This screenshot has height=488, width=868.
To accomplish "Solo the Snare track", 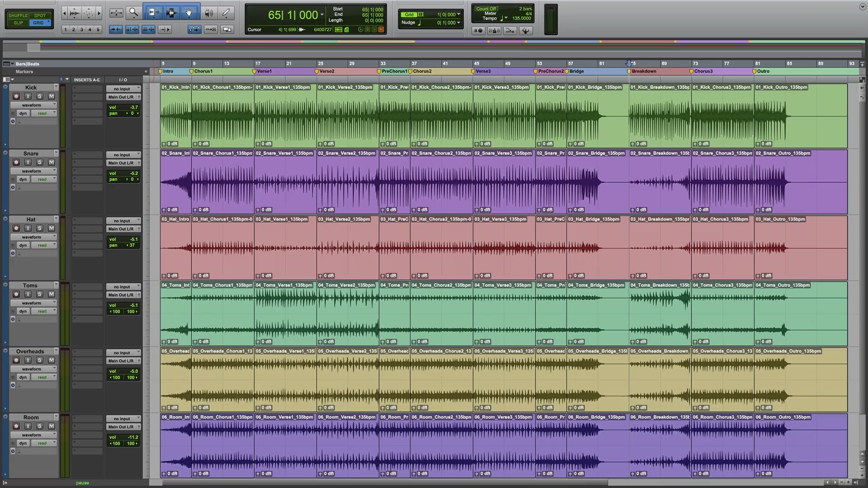I will coord(39,162).
